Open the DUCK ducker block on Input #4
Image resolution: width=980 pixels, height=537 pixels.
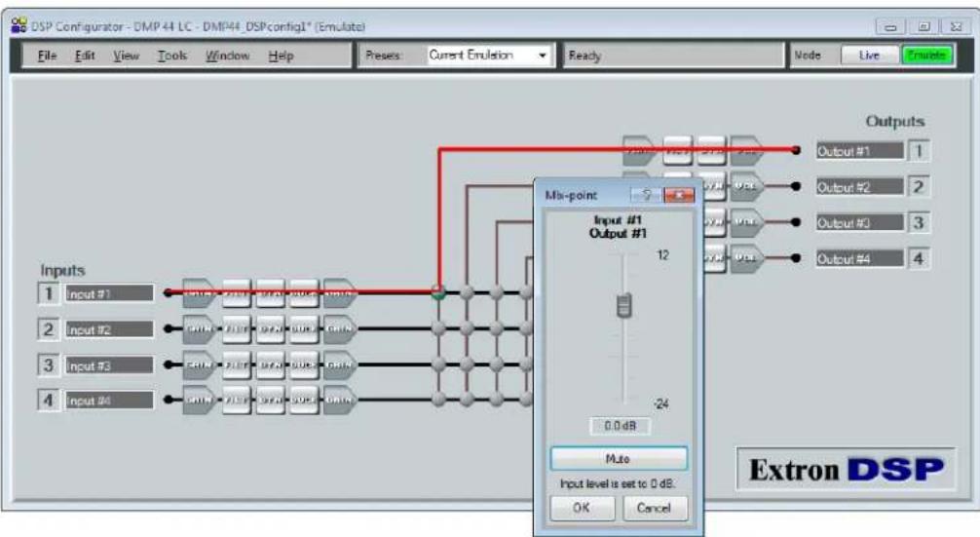tap(304, 400)
